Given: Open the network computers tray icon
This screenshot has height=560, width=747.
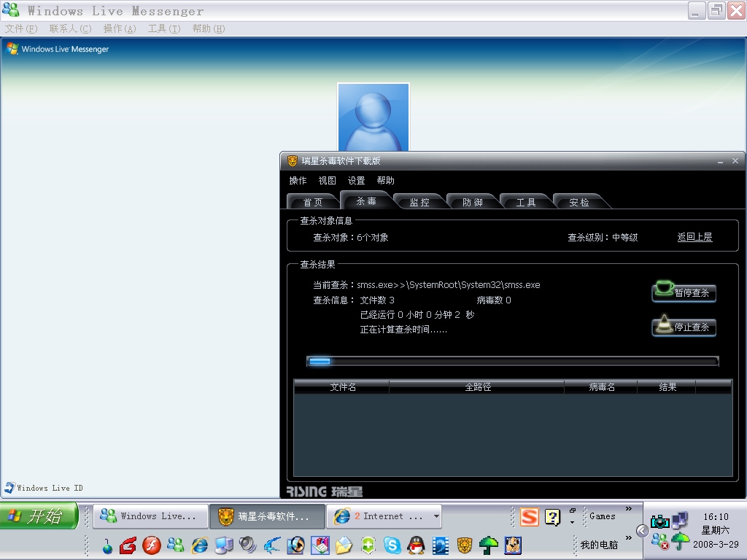Looking at the screenshot, I should [681, 521].
